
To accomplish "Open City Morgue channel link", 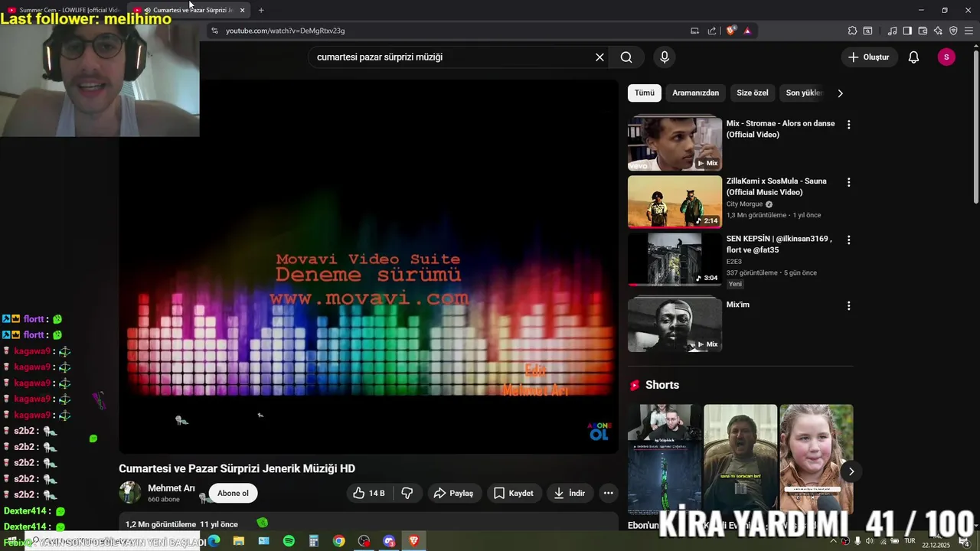I will tap(744, 204).
